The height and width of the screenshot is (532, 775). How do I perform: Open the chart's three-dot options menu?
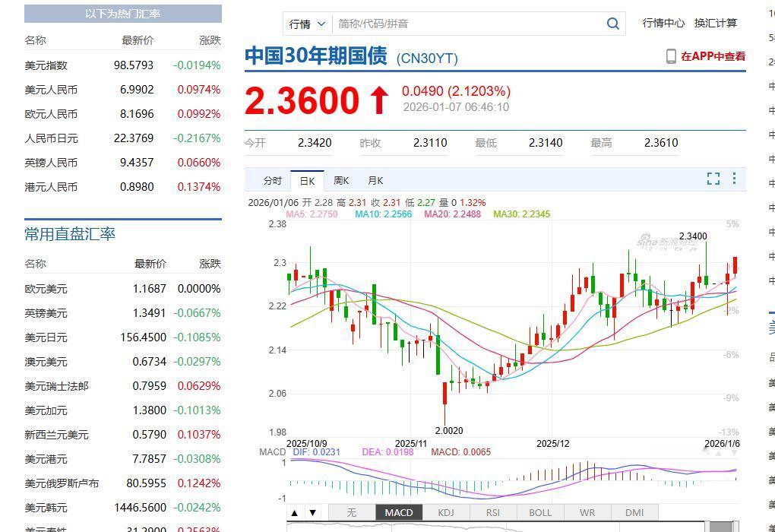(733, 179)
